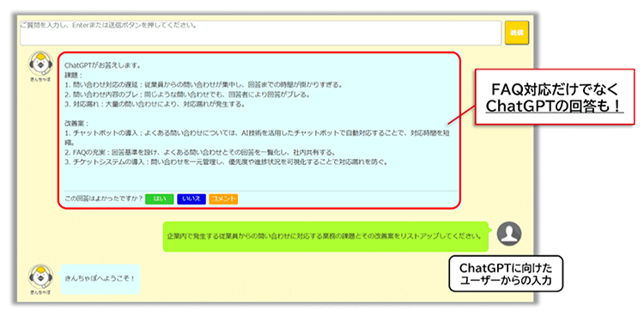Screen dimensions: 644x318
Task: Click the 課題： heading
Action: pos(74,75)
